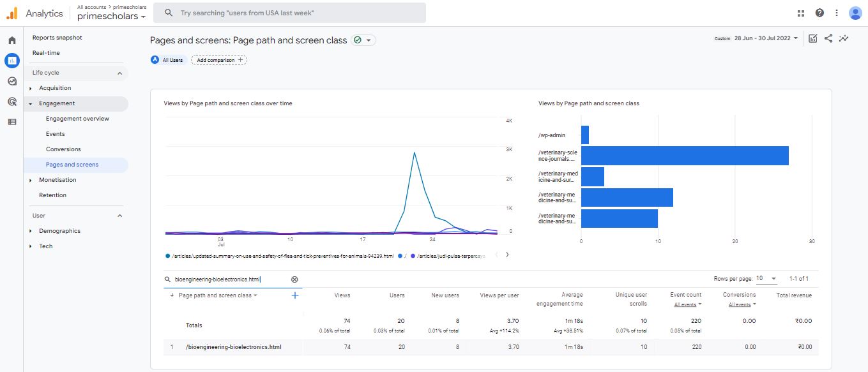Image resolution: width=868 pixels, height=372 pixels.
Task: Click the Add comparison button
Action: pos(219,60)
